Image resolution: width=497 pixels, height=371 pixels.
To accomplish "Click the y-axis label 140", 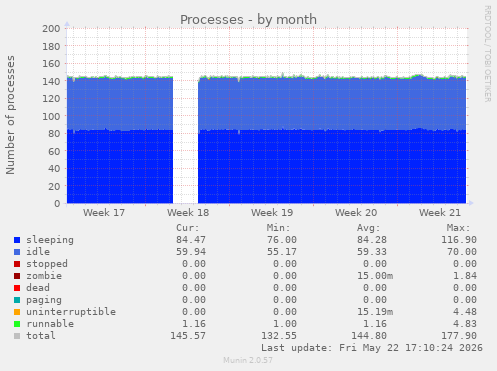I will click(x=51, y=81).
